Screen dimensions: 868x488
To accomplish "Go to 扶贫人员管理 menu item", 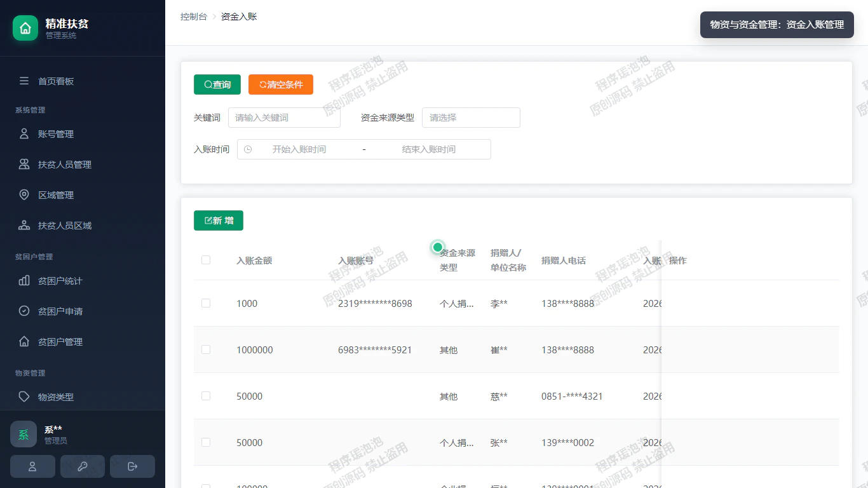I will 83,165.
